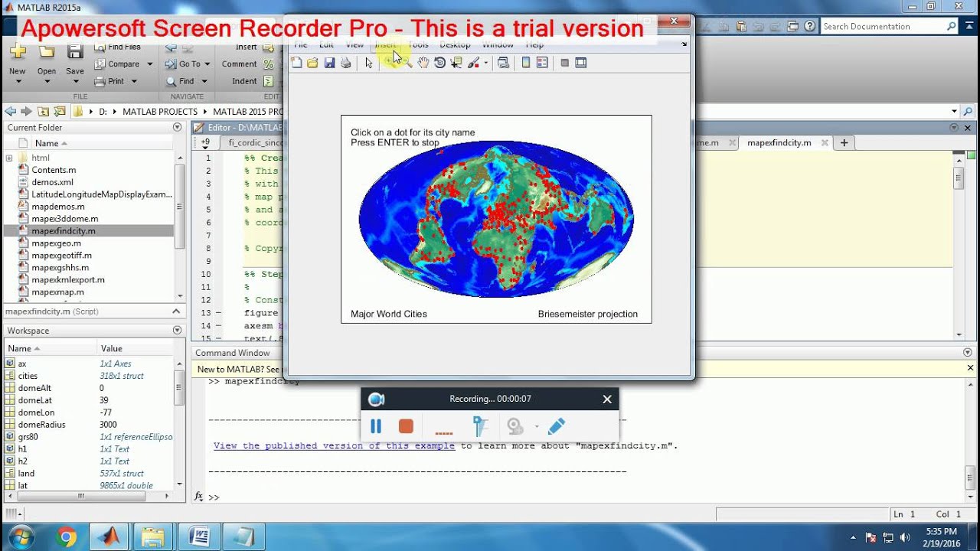Click the MATLAB Help question mark icon
This screenshot has width=980, height=551.
coord(811,26)
